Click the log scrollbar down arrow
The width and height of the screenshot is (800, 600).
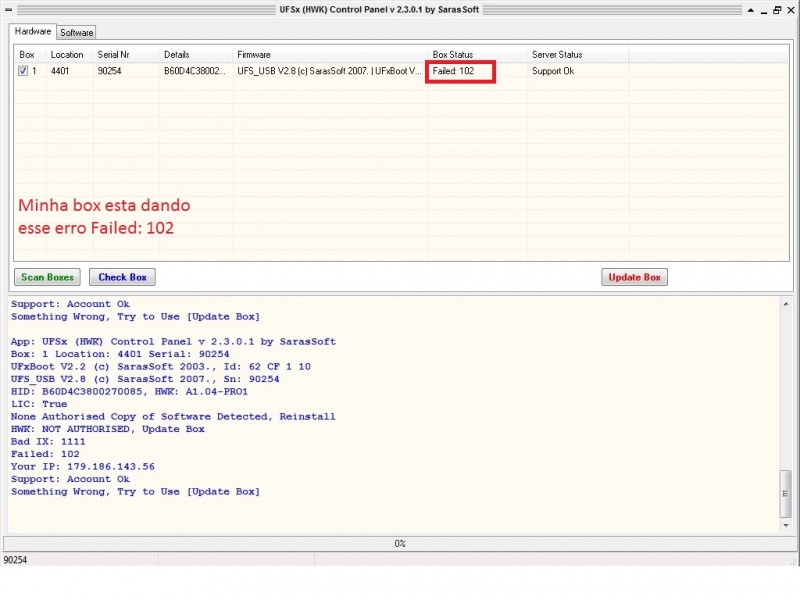[x=786, y=526]
